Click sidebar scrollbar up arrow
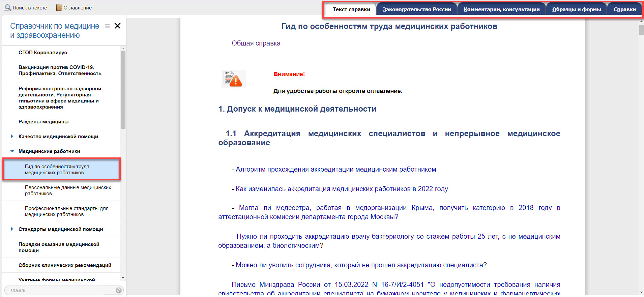This screenshot has height=297, width=644. click(123, 48)
